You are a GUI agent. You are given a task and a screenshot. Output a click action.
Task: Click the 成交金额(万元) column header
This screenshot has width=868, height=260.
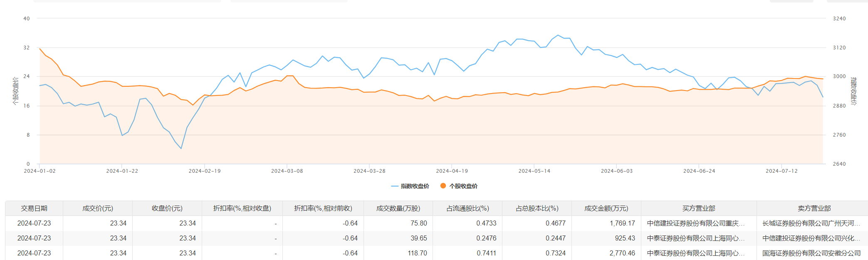tap(606, 208)
